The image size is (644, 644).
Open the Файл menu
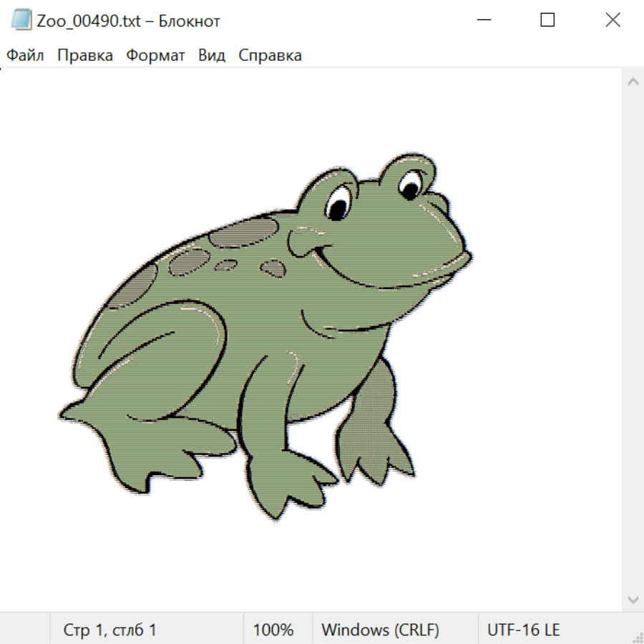(25, 56)
